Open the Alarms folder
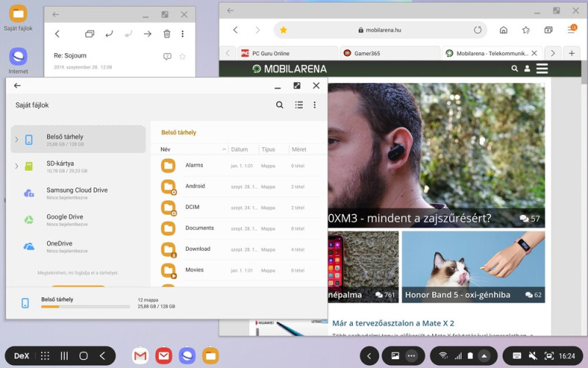The image size is (588, 368). coord(240,166)
